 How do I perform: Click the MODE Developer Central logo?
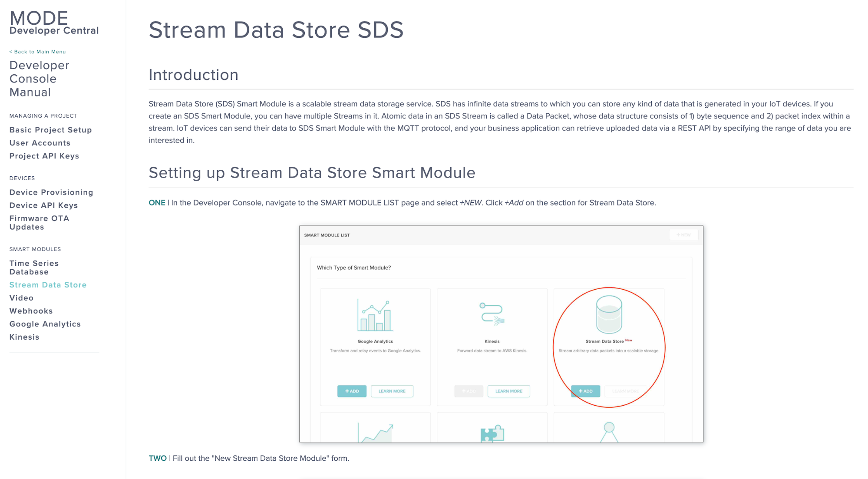(x=54, y=23)
